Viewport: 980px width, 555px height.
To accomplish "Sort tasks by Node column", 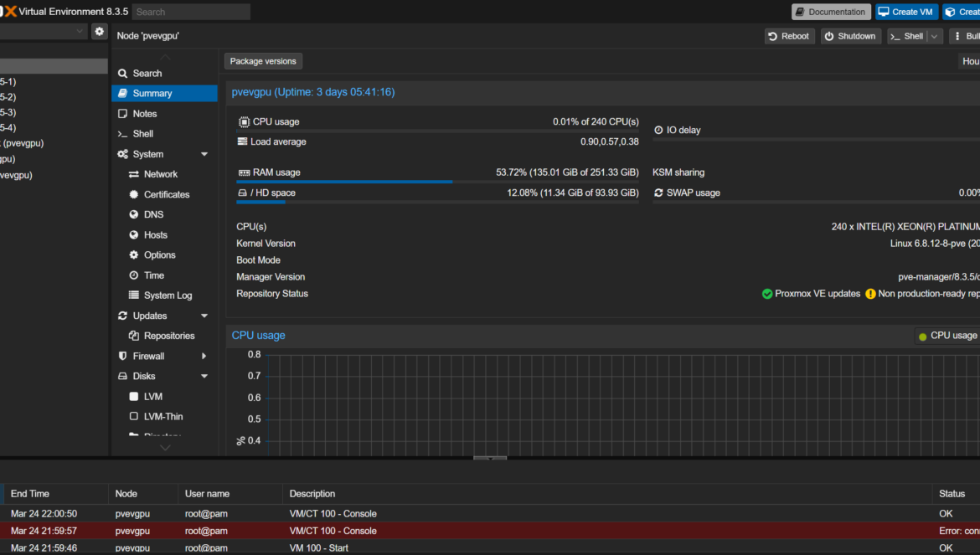I will click(x=143, y=494).
